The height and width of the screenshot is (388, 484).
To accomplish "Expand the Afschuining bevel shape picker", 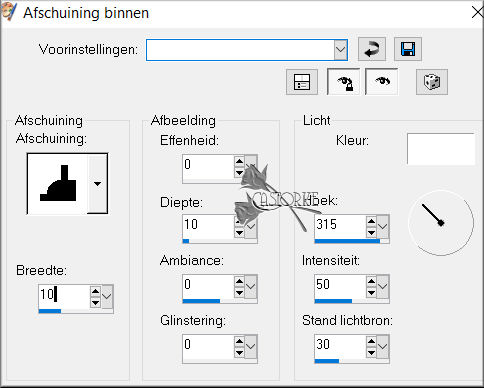I will tap(97, 184).
